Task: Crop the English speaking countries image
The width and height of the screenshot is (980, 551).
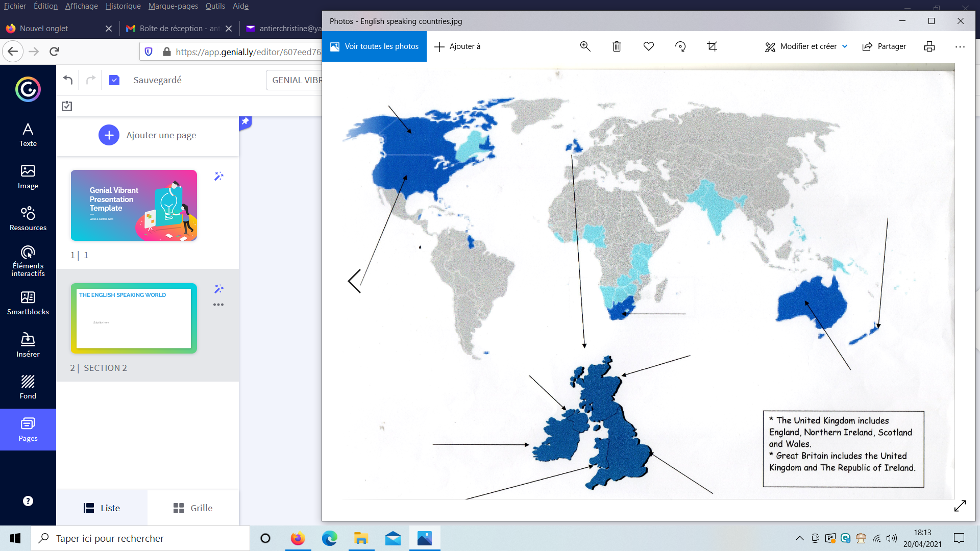Action: click(712, 46)
